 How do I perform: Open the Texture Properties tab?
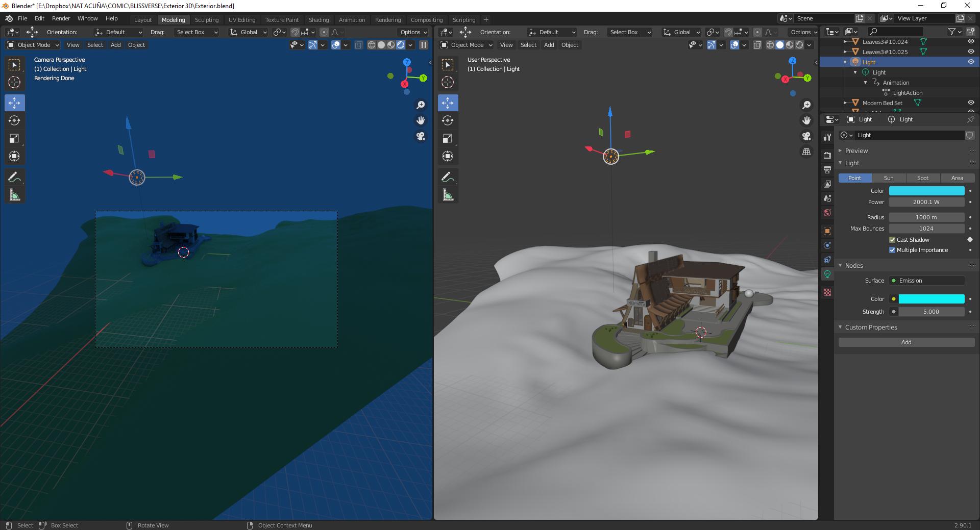tap(827, 292)
